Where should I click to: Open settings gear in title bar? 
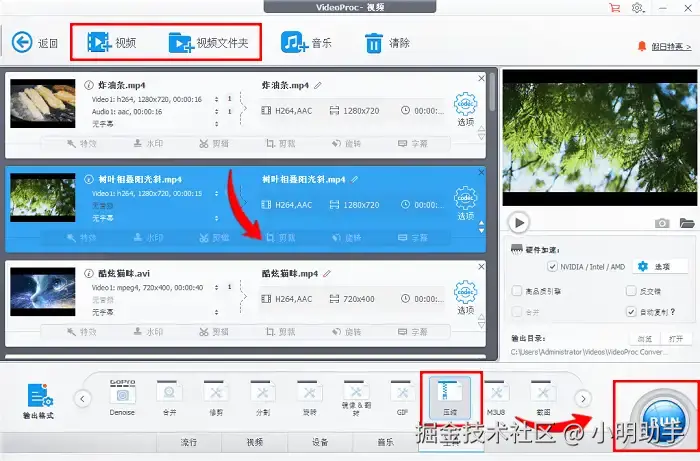click(x=638, y=8)
